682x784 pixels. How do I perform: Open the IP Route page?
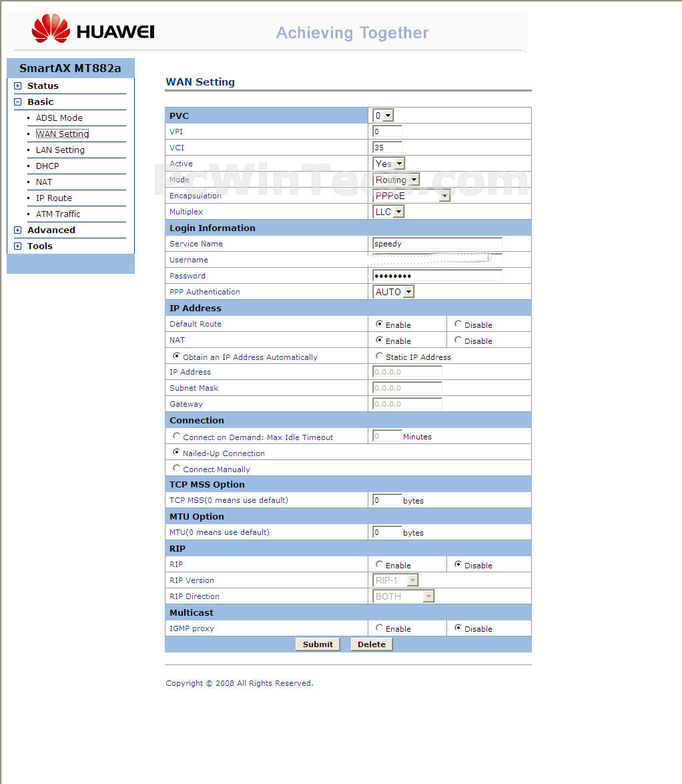pos(53,198)
